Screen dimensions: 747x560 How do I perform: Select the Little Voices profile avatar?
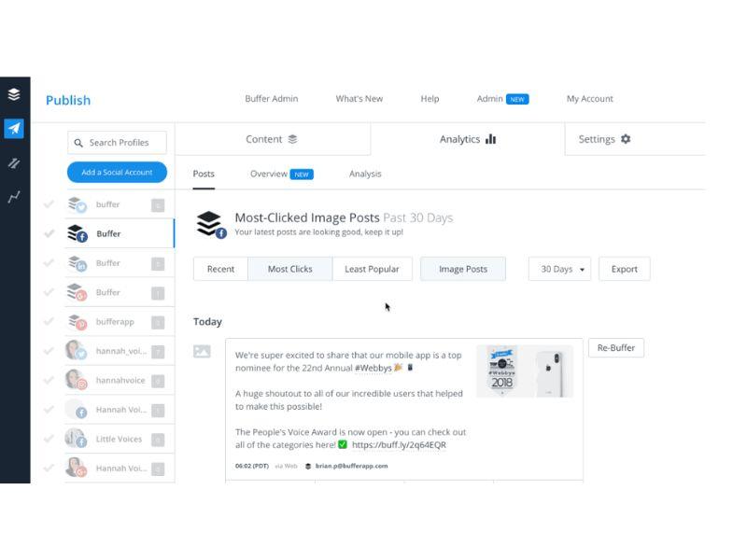[77, 439]
